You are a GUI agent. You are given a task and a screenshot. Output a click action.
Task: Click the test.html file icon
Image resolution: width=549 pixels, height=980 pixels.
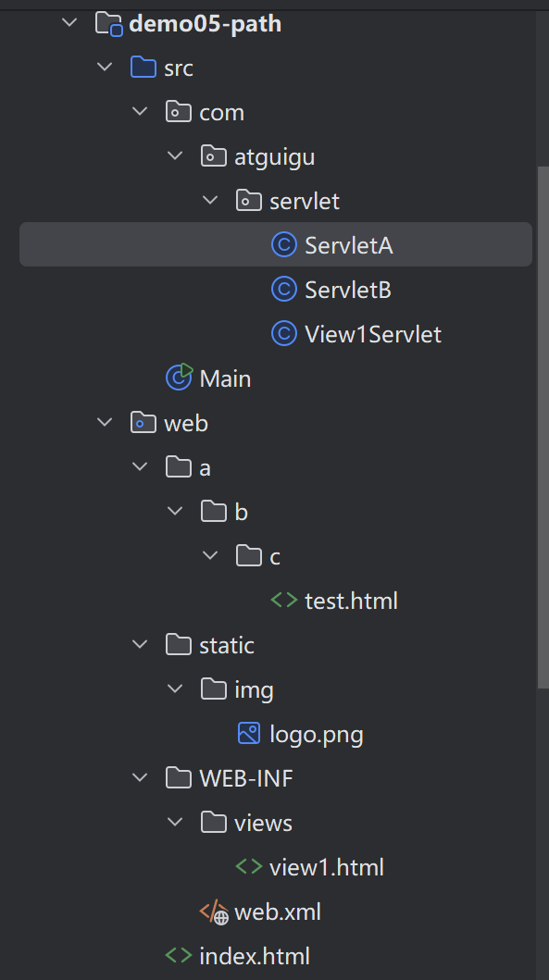coord(284,601)
